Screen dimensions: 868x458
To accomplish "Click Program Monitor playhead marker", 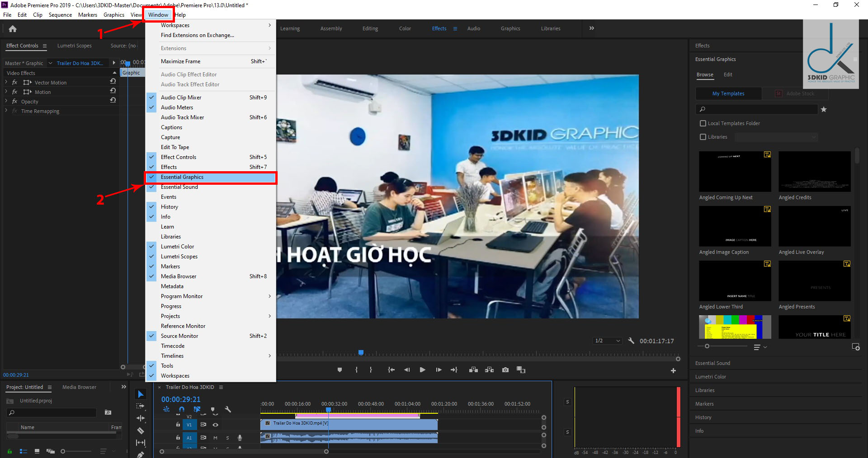I will coord(361,352).
